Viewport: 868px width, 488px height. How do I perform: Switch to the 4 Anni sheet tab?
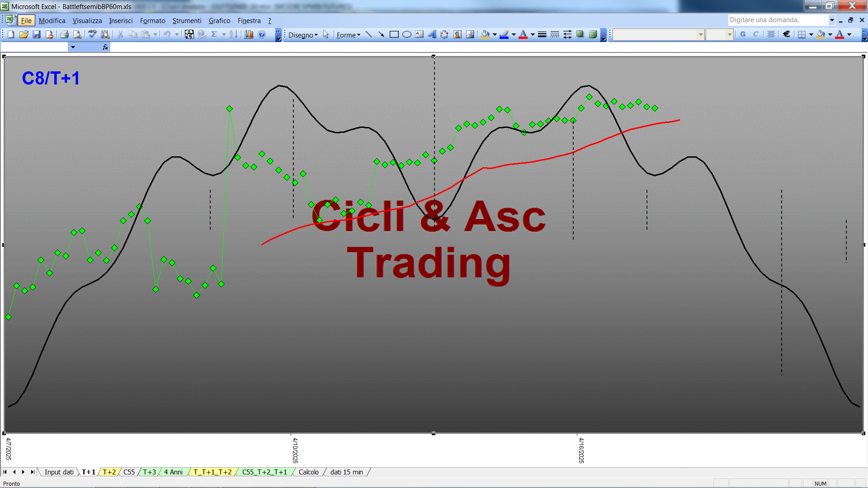tap(173, 472)
